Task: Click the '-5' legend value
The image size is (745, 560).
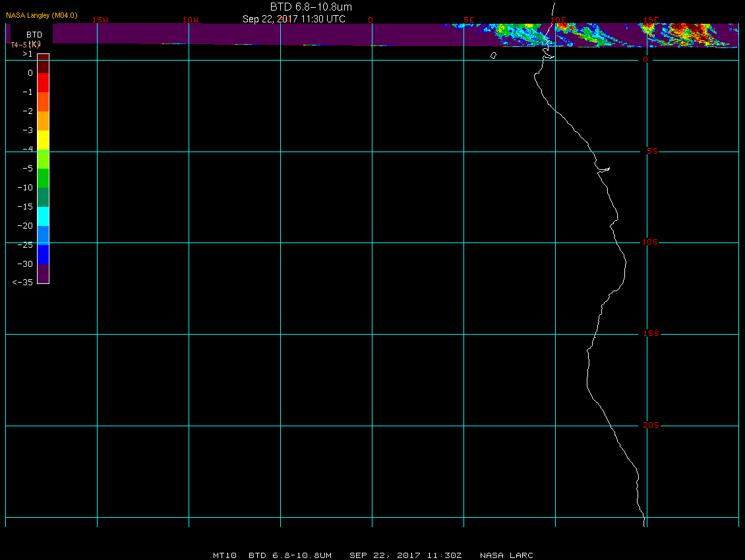Action: click(28, 169)
